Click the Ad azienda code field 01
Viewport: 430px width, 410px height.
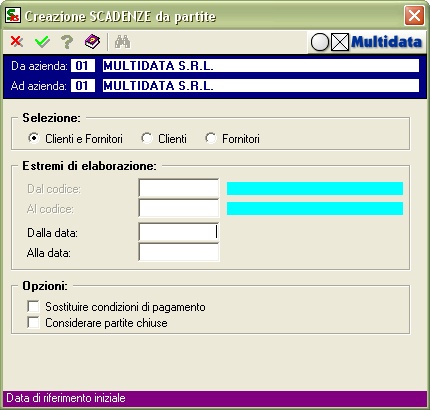[x=83, y=86]
